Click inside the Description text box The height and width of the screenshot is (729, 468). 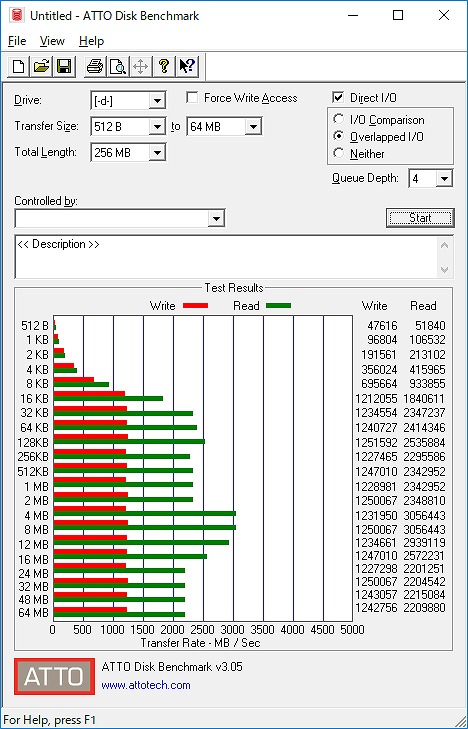click(x=228, y=257)
